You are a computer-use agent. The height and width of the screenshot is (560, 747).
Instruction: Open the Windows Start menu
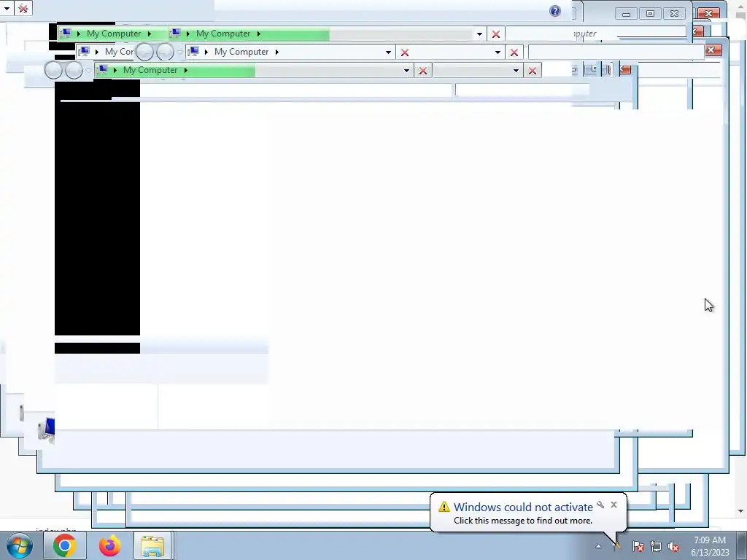click(x=19, y=545)
